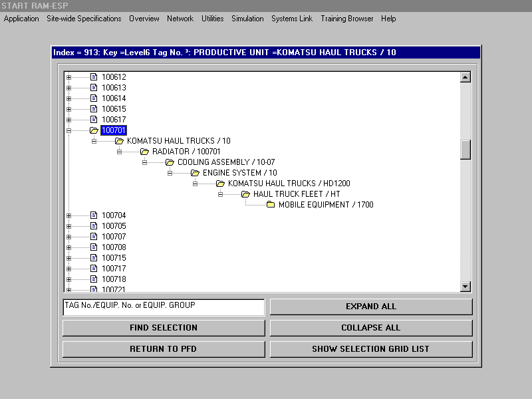The image size is (532, 399).
Task: Click the document icon beside 100705
Action: [x=94, y=226]
